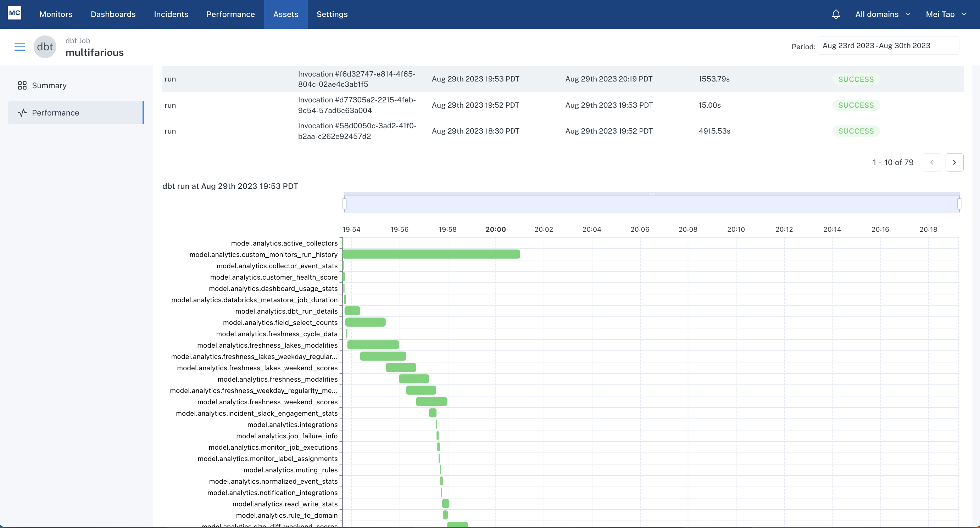Open the Mei Tao user menu
980x528 pixels.
point(946,15)
